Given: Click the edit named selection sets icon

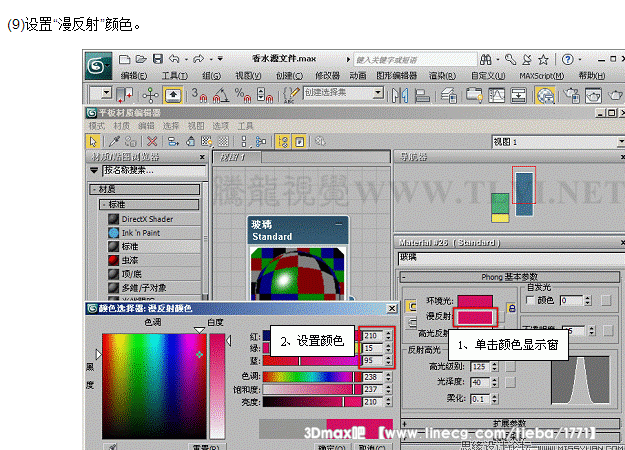Looking at the screenshot, I should tap(291, 95).
